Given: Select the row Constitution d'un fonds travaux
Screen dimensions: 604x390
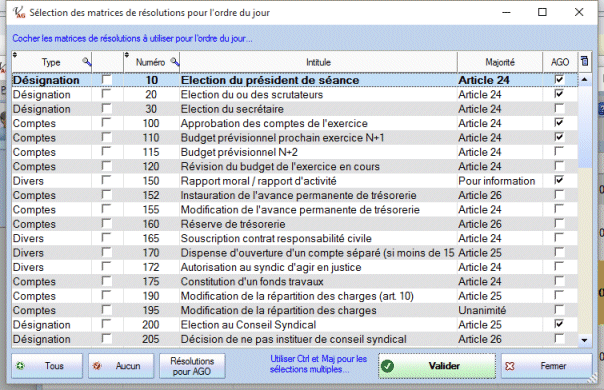Looking at the screenshot, I should pyautogui.click(x=295, y=282).
